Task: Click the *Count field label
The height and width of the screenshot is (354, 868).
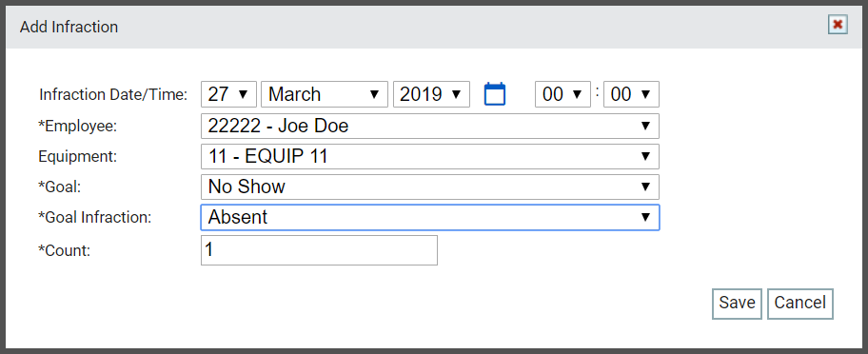Action: 64,250
